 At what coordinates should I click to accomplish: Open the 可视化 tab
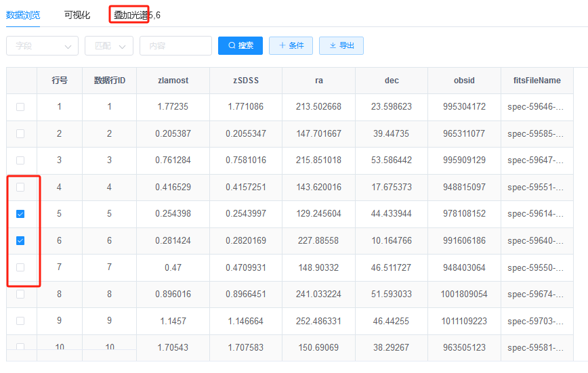pos(77,15)
